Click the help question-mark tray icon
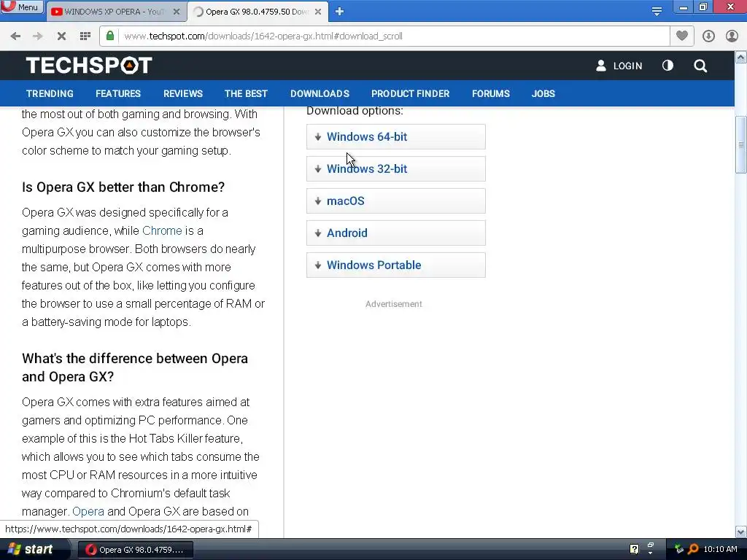747x560 pixels. (x=634, y=549)
